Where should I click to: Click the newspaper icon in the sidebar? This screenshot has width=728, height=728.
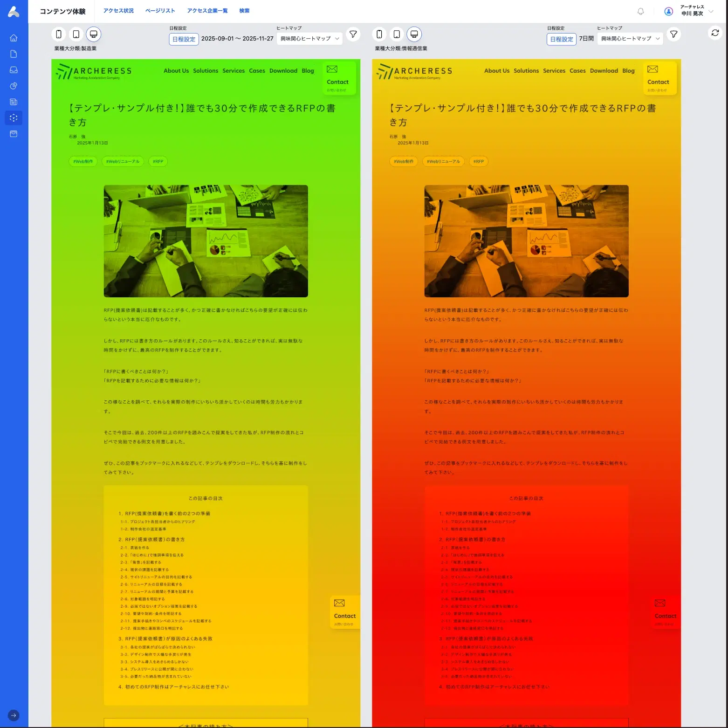pos(14,102)
